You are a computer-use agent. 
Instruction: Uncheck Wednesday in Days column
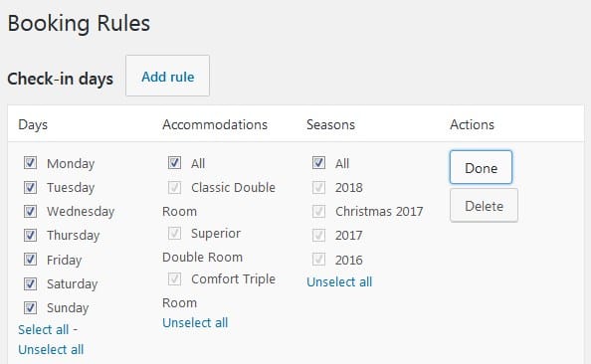coord(30,211)
